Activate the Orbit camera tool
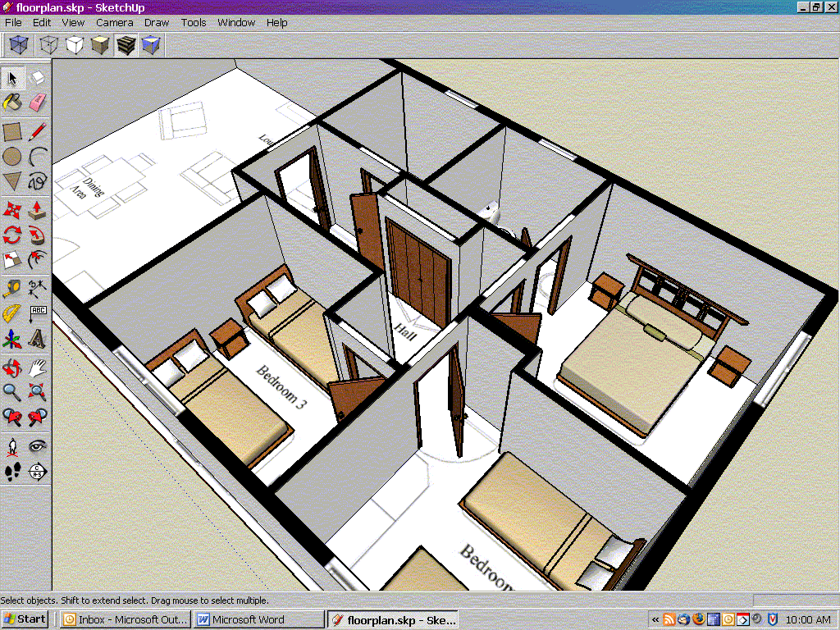The image size is (840, 630). (12, 367)
